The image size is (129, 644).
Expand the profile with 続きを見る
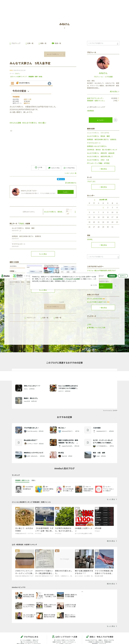point(114,91)
